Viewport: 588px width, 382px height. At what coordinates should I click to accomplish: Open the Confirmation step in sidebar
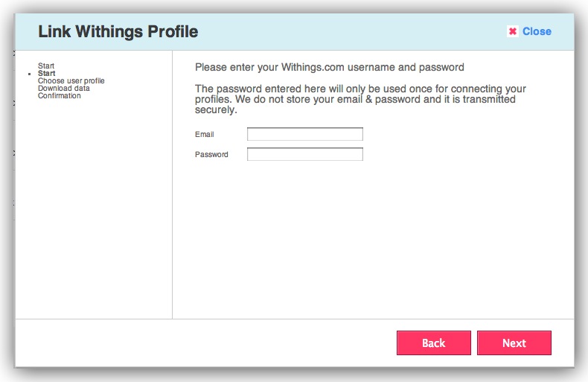(60, 95)
